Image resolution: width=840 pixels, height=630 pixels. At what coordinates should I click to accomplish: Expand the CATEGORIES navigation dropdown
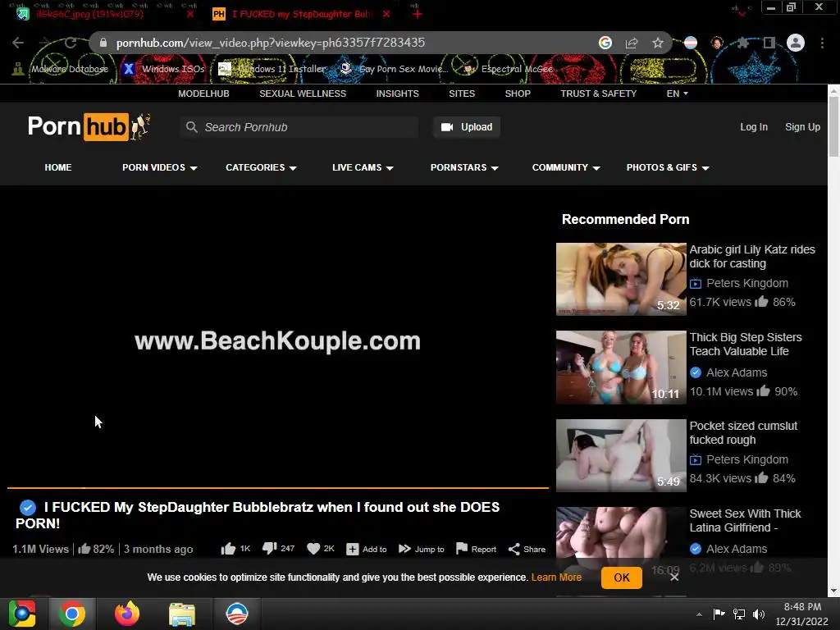261,167
